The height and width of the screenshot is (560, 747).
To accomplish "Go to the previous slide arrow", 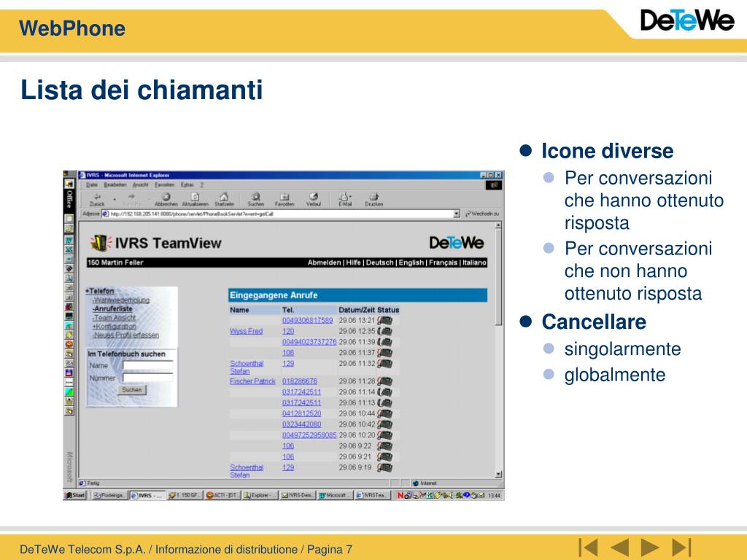I will [x=619, y=547].
